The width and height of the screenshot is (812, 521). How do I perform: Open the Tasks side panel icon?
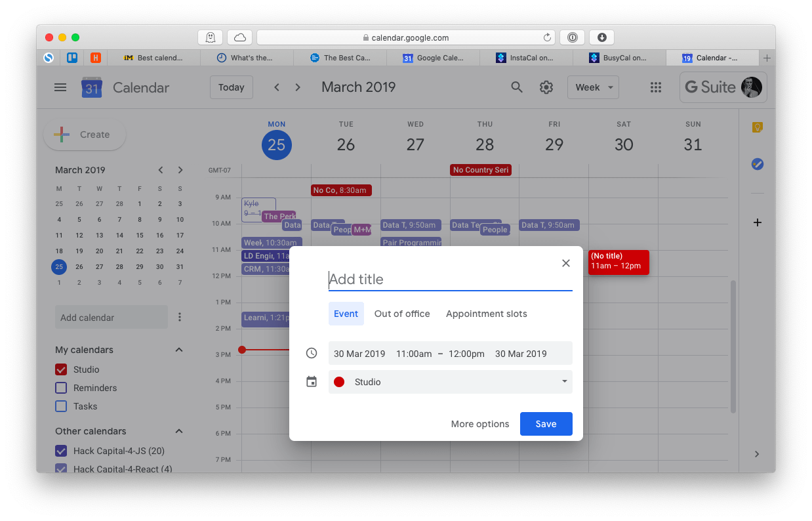click(758, 164)
